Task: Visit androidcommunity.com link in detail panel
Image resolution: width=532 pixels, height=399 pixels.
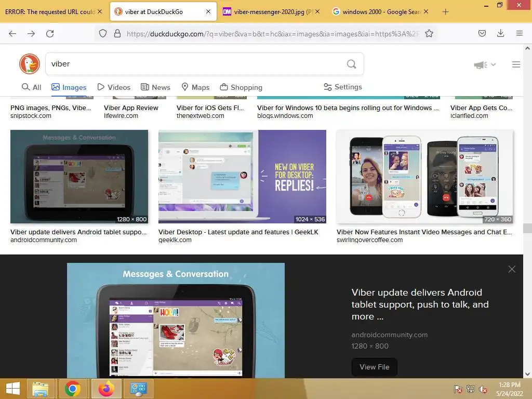Action: (390, 335)
